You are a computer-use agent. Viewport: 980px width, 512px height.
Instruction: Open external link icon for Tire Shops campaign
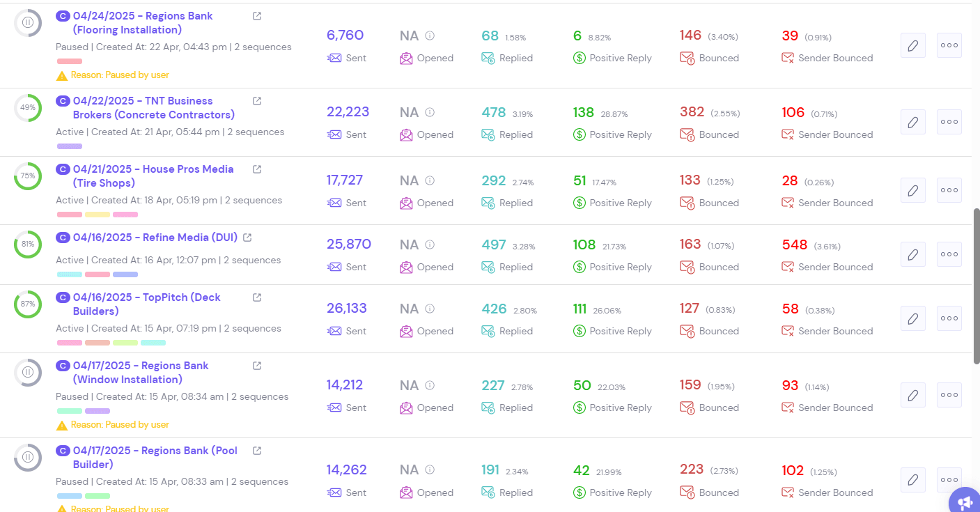[x=257, y=169]
